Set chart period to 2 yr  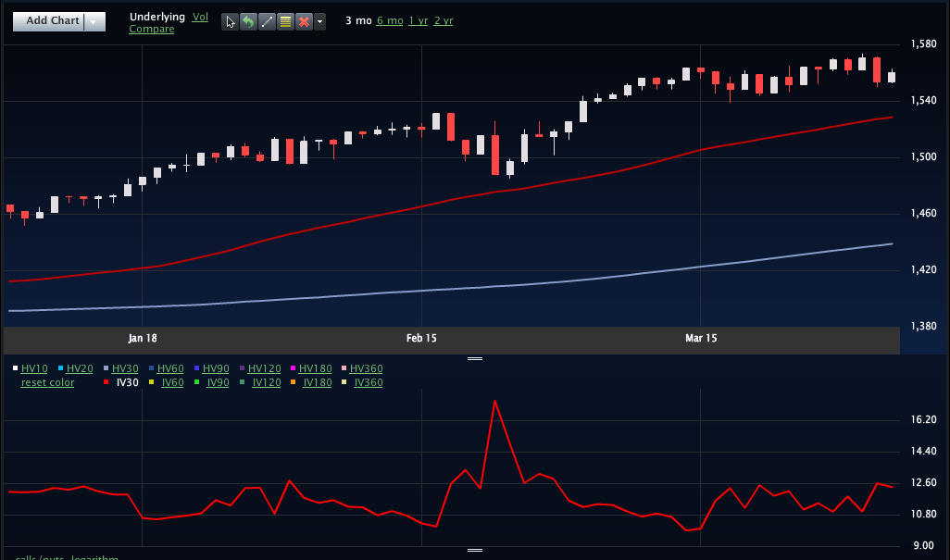click(x=444, y=20)
